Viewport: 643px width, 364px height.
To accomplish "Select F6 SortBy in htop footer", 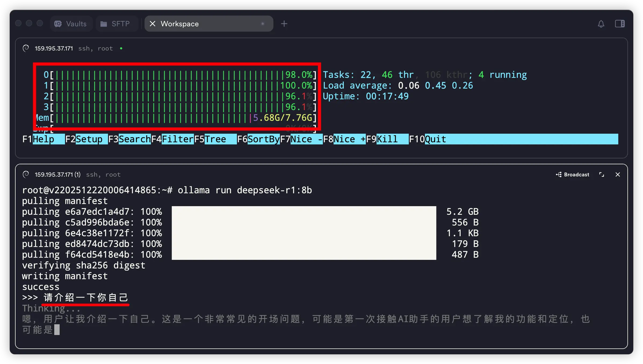I will 263,139.
